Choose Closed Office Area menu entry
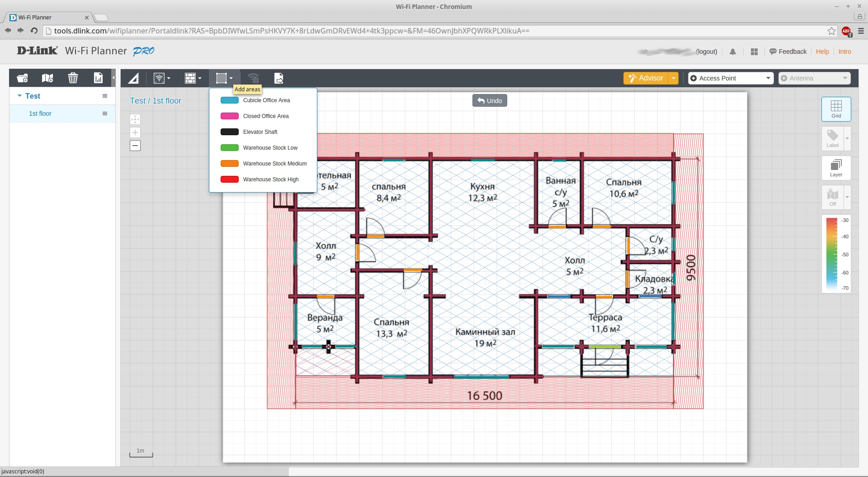868x477 pixels. click(x=266, y=116)
